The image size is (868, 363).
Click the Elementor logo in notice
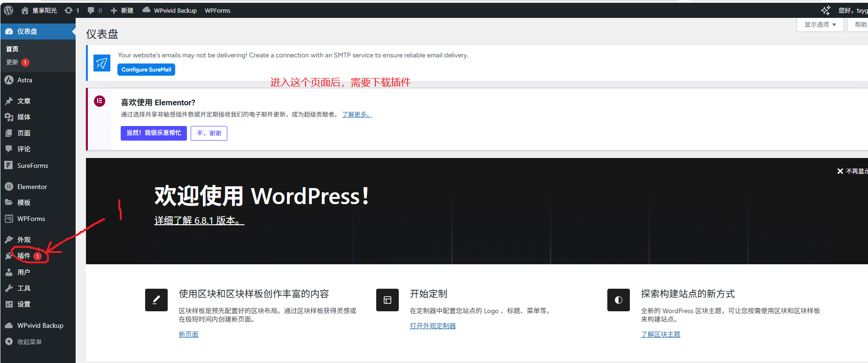pos(100,101)
